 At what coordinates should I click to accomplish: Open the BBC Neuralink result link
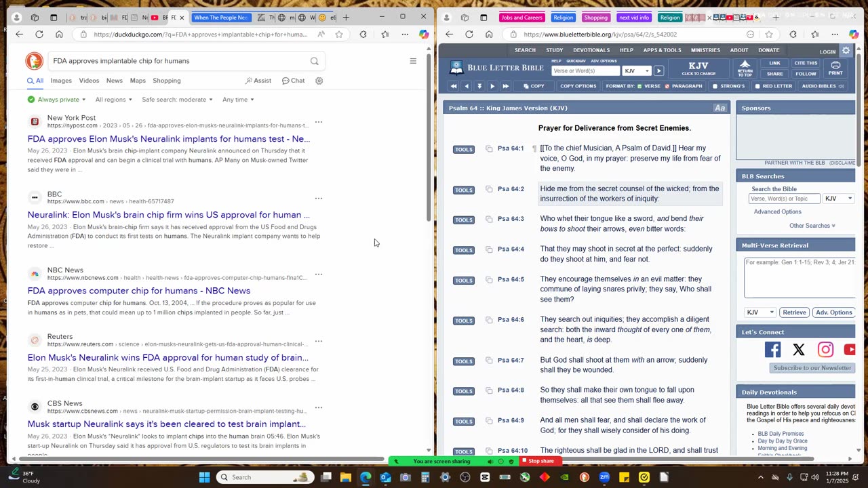(169, 215)
